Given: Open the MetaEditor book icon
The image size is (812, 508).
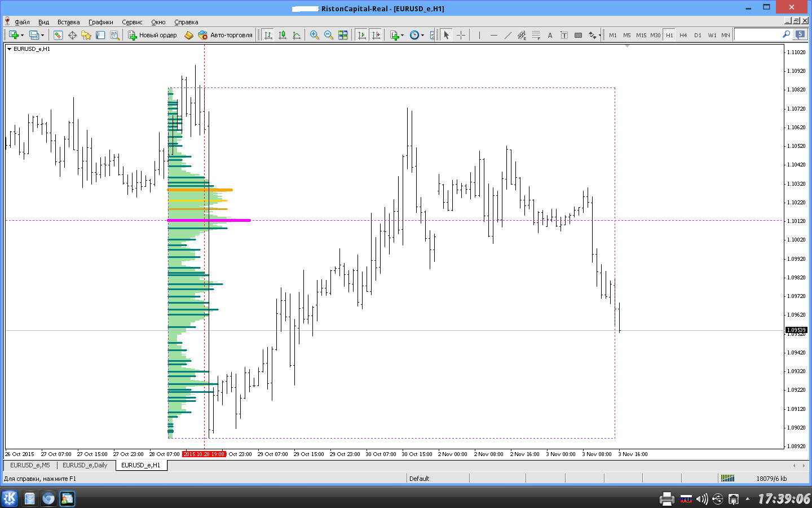Looking at the screenshot, I should pos(188,35).
